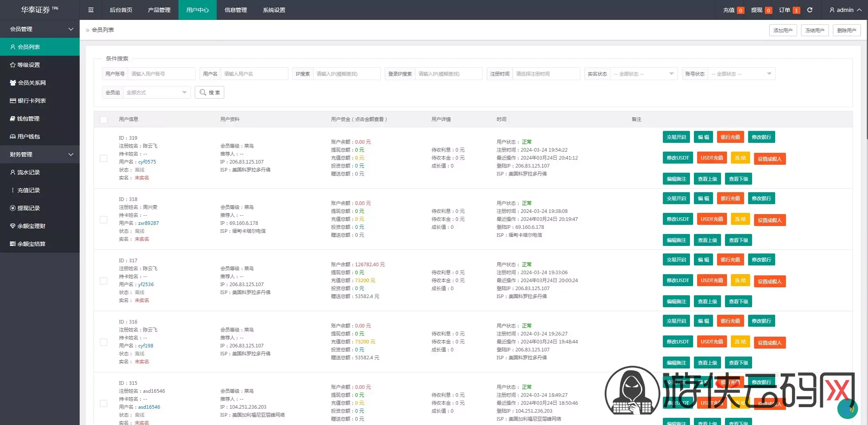The image size is (868, 425).
Task: Open 余额宝理财 via its diamond icon
Action: pyautogui.click(x=13, y=226)
